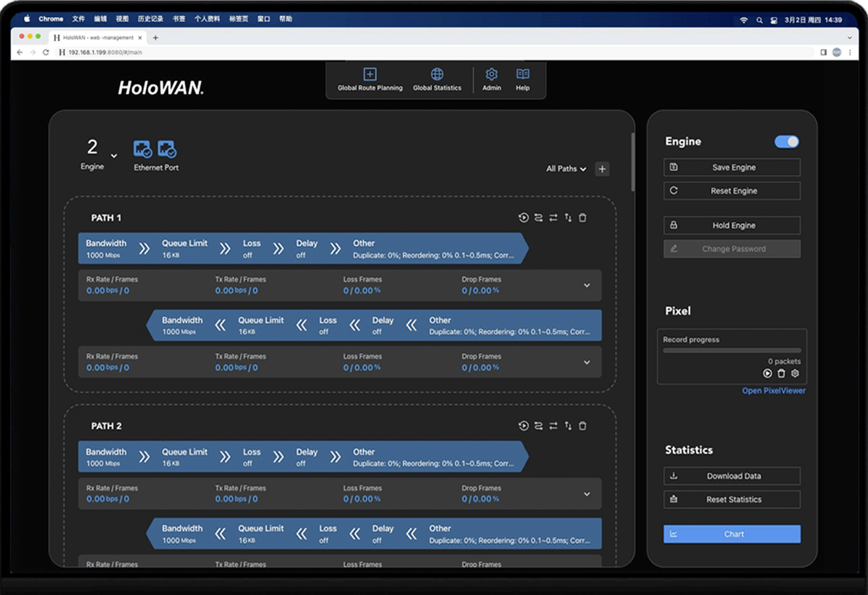Image resolution: width=868 pixels, height=595 pixels.
Task: Click PATH 2 forward Bandwidth setting
Action: (x=107, y=457)
